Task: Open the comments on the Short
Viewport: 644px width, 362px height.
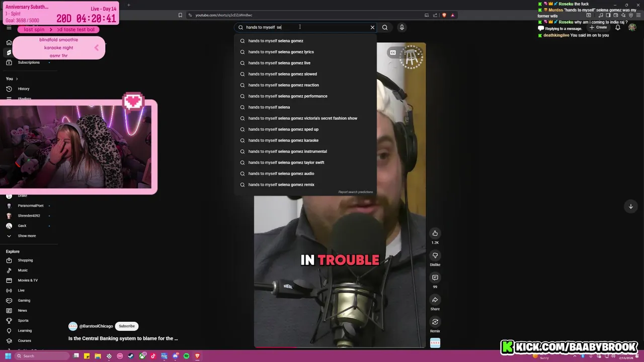Action: click(435, 278)
